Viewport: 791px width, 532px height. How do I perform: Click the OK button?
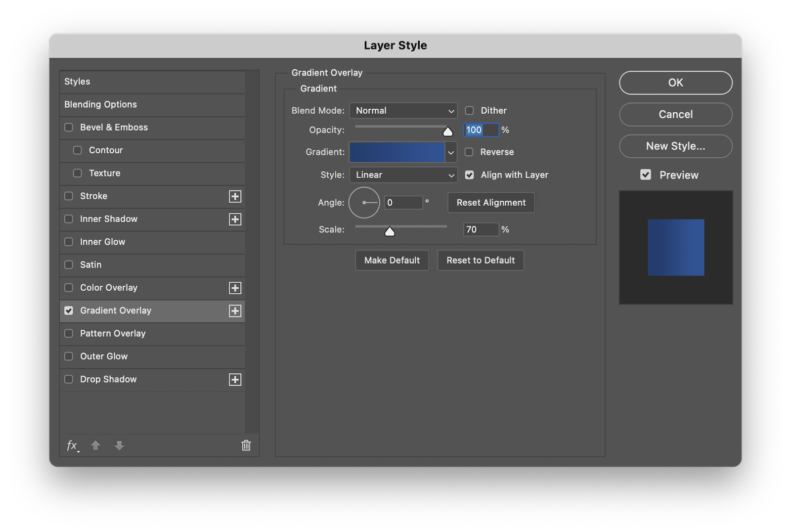pyautogui.click(x=676, y=83)
